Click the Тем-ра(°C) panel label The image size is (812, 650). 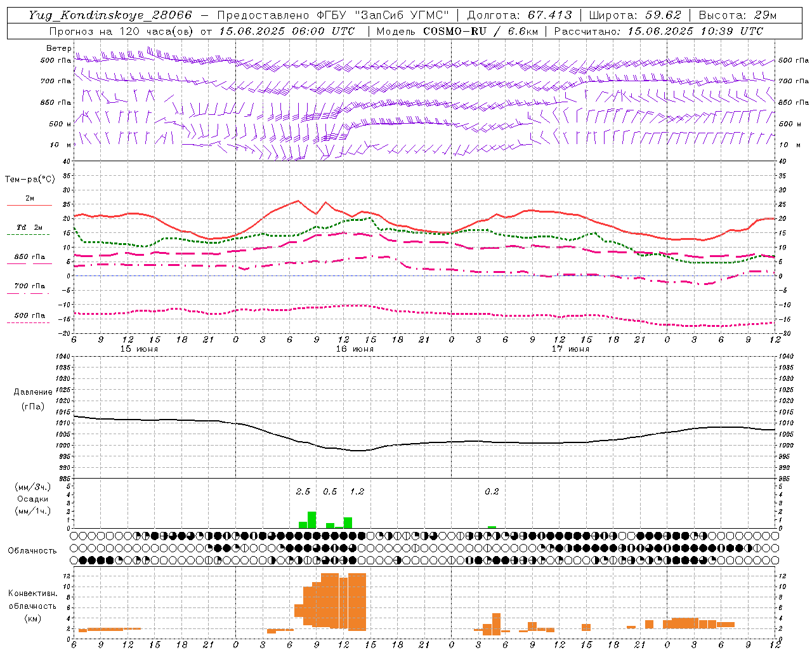[30, 180]
